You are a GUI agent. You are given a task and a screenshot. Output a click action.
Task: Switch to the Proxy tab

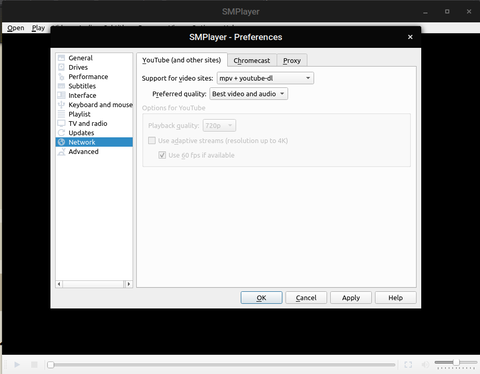[x=292, y=61]
